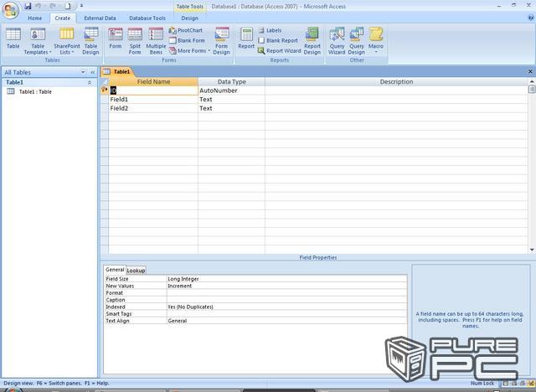
Task: Open the All Tables navigation pane dropdown
Action: [x=83, y=72]
